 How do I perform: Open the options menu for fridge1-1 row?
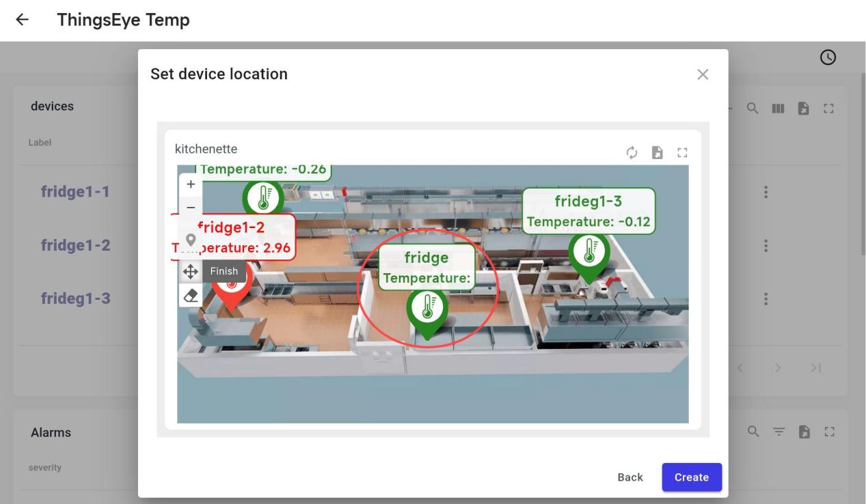[x=766, y=193]
